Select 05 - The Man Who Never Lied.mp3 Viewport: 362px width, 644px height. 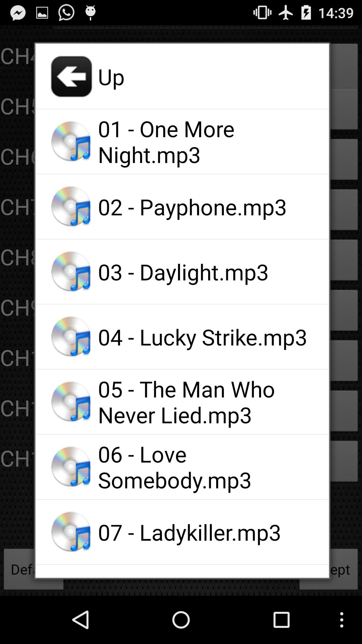(182, 402)
